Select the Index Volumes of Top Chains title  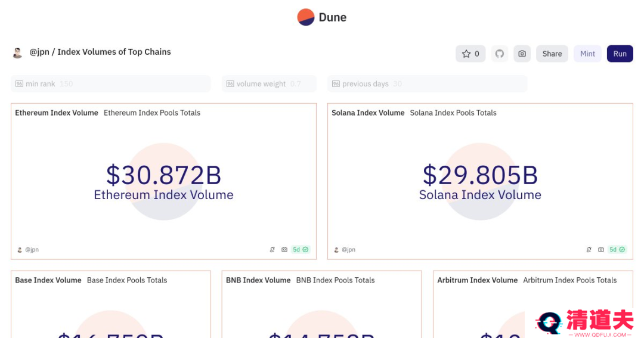(114, 52)
